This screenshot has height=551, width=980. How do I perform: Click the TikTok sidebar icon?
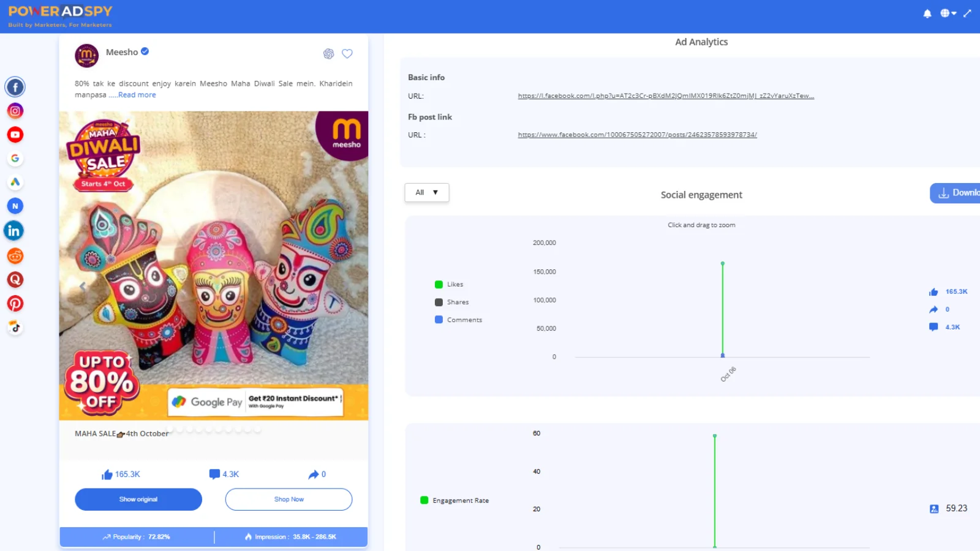pos(15,328)
